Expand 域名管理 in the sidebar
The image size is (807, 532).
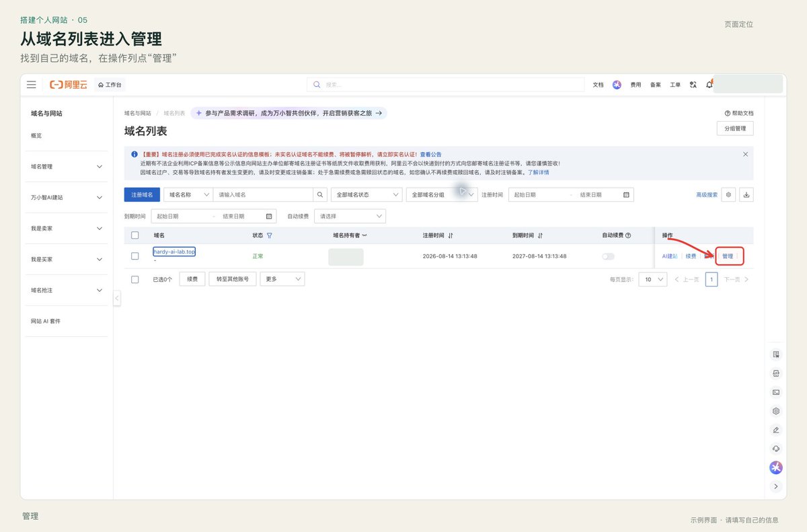[x=66, y=167]
